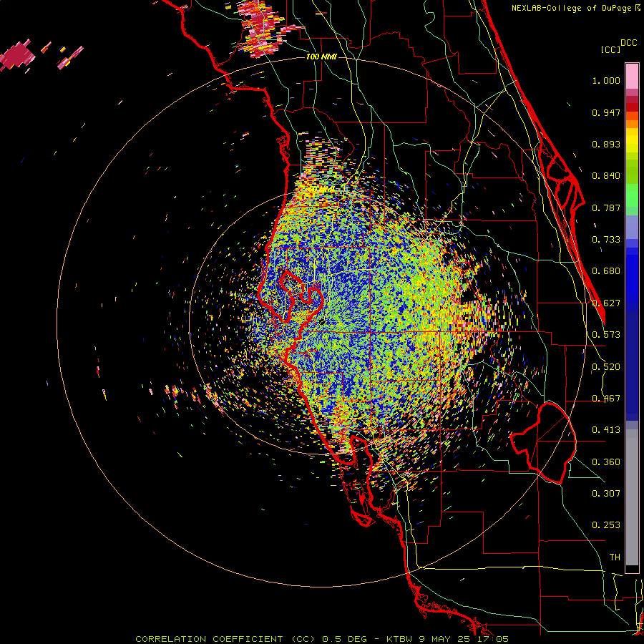The image size is (644, 644).
Task: Select the 0.413 scale value
Action: coord(606,430)
